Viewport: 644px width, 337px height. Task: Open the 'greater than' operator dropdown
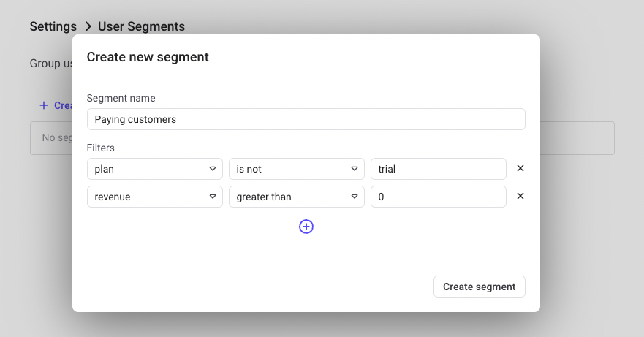pyautogui.click(x=297, y=197)
